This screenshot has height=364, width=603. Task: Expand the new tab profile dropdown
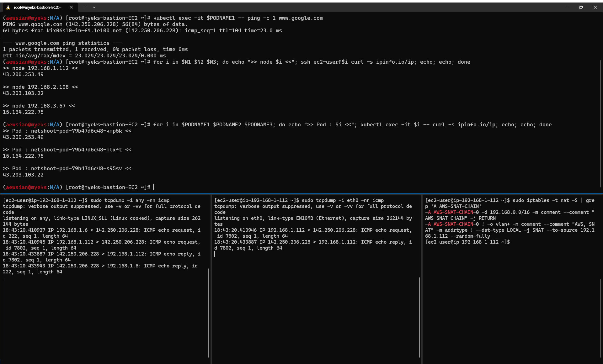coord(94,7)
